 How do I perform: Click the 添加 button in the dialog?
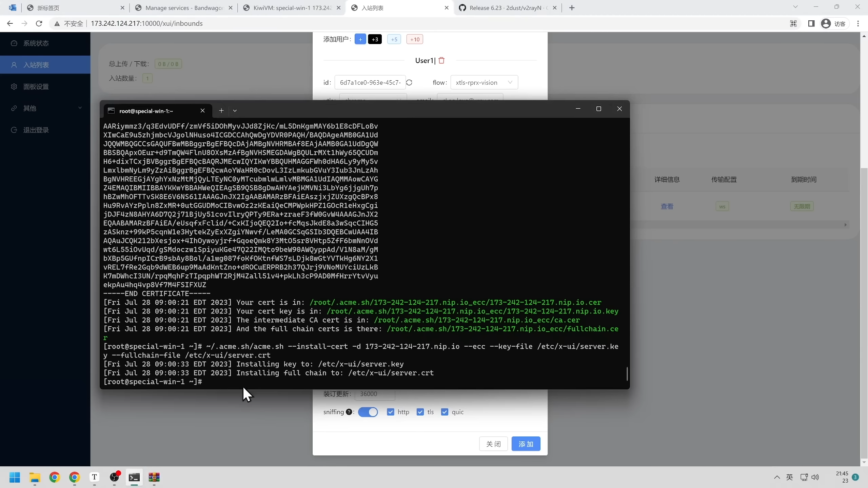pos(526,444)
